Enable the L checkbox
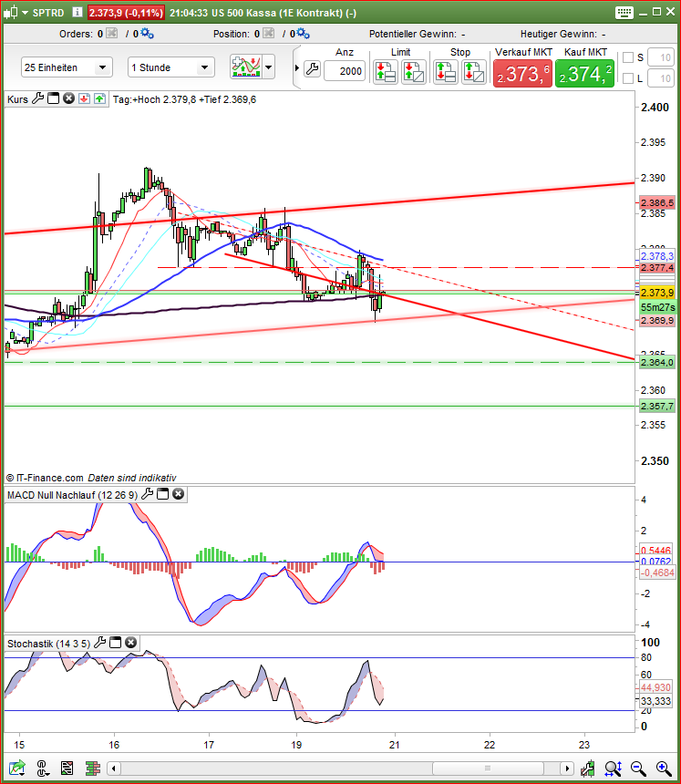 [628, 78]
